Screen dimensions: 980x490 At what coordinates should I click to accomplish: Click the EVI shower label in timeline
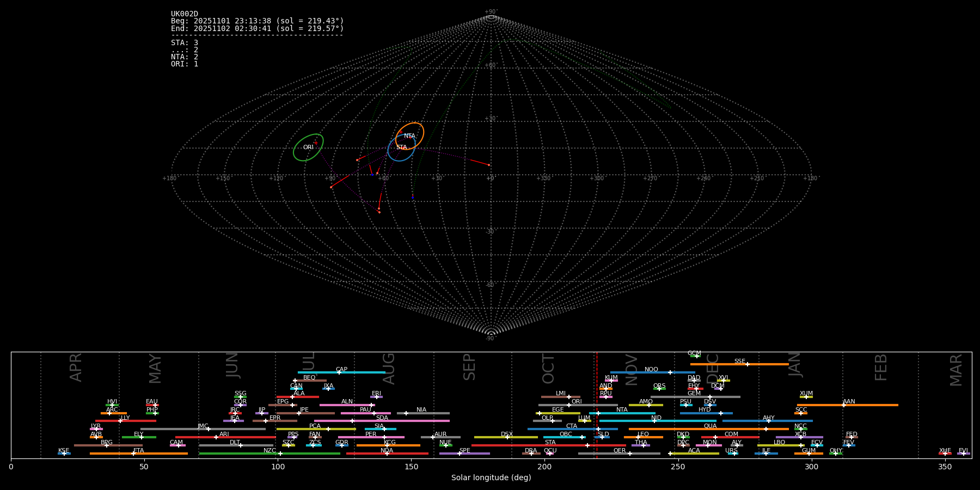[963, 451]
